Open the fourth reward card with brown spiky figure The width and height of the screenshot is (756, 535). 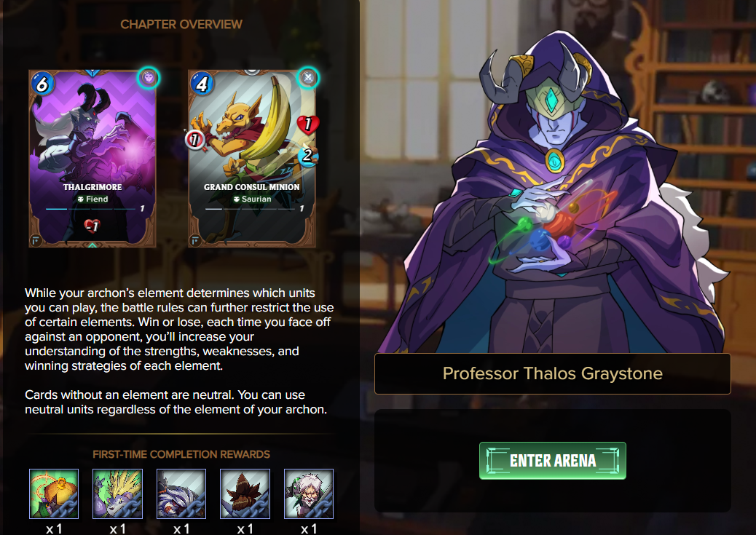(x=245, y=494)
